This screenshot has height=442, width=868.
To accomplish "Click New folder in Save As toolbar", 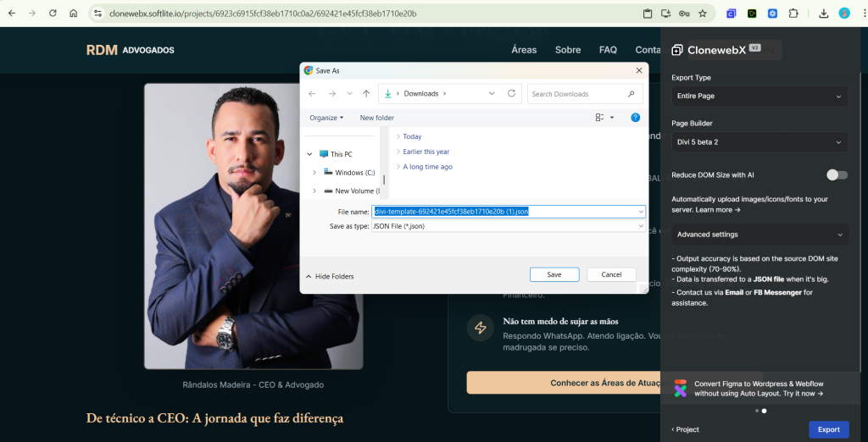I will [x=377, y=118].
